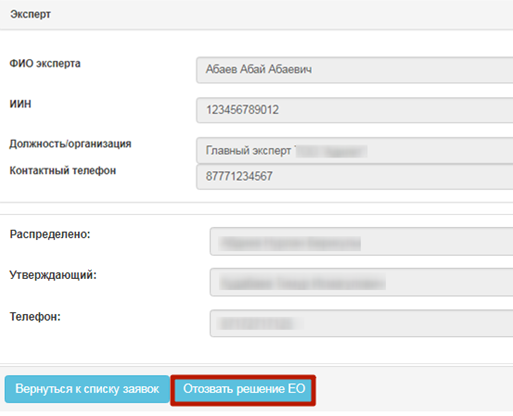
Task: Select the Распределено input field
Action: [x=361, y=242]
